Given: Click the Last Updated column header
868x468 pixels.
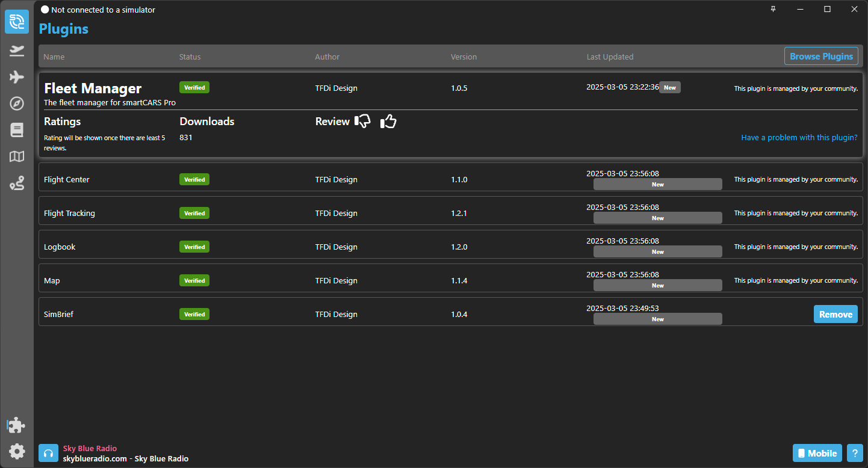Looking at the screenshot, I should click(x=610, y=57).
